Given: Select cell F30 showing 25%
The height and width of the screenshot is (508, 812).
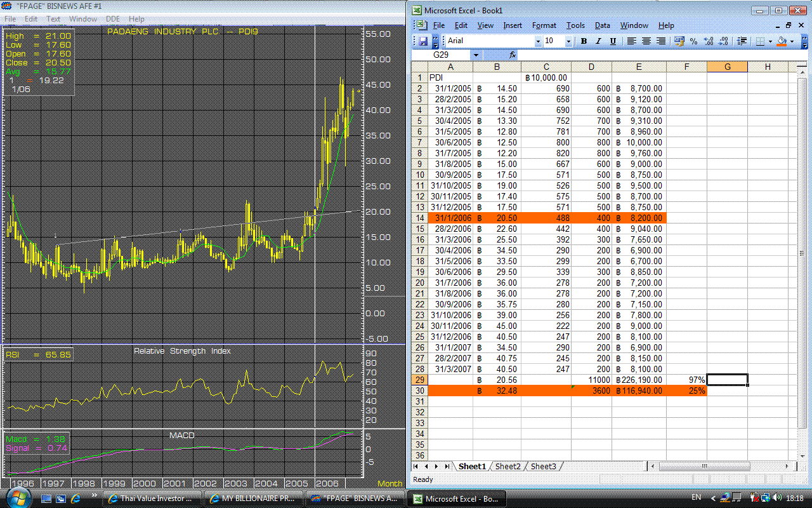Looking at the screenshot, I should pos(686,391).
